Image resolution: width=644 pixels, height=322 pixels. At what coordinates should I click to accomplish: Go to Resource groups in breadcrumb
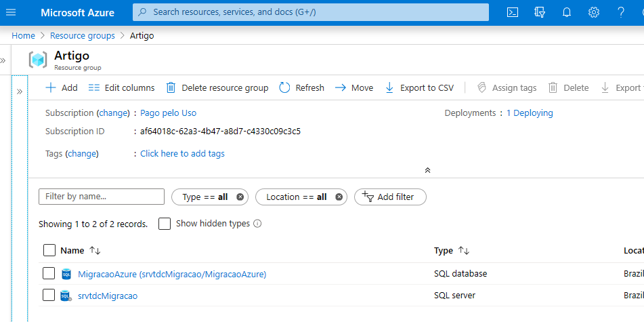(82, 35)
